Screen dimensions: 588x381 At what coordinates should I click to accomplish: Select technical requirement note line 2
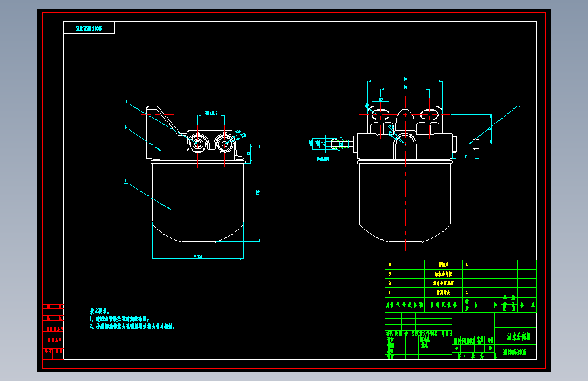[x=132, y=327]
